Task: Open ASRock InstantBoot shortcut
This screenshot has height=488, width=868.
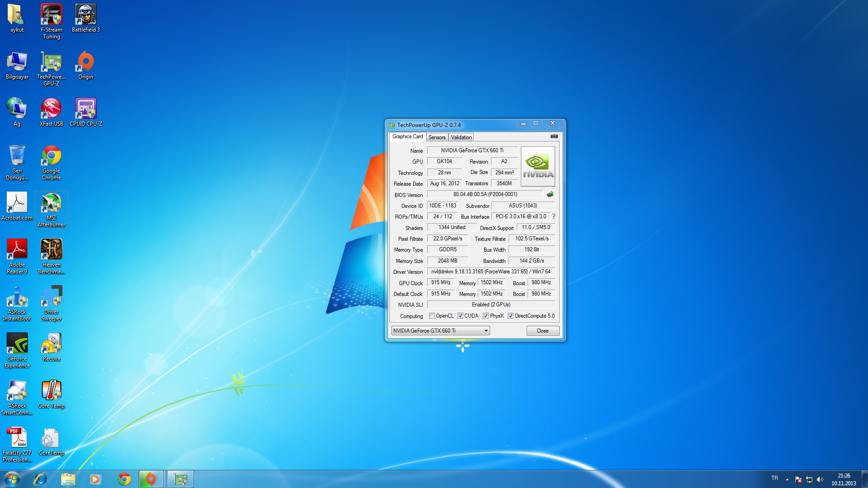Action: (17, 304)
